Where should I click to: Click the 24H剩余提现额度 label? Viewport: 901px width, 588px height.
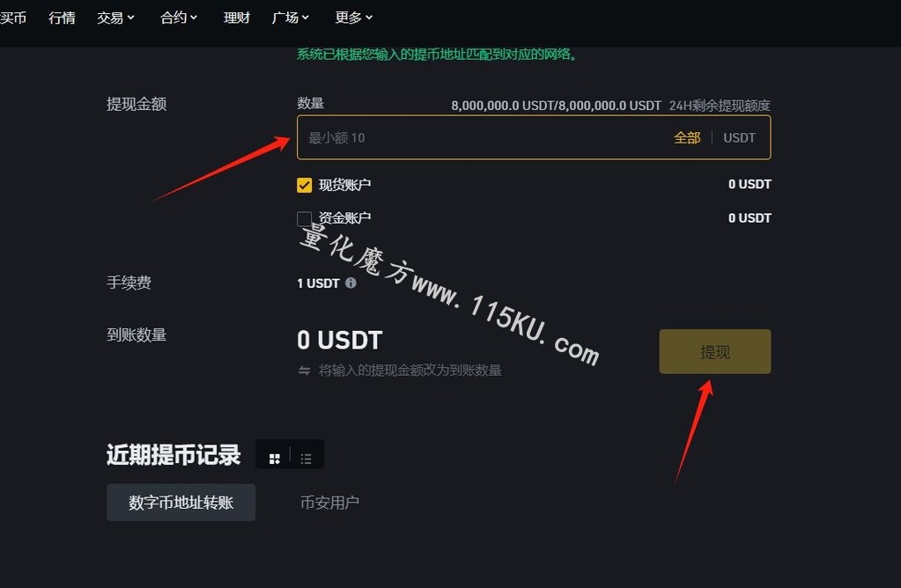coord(720,106)
